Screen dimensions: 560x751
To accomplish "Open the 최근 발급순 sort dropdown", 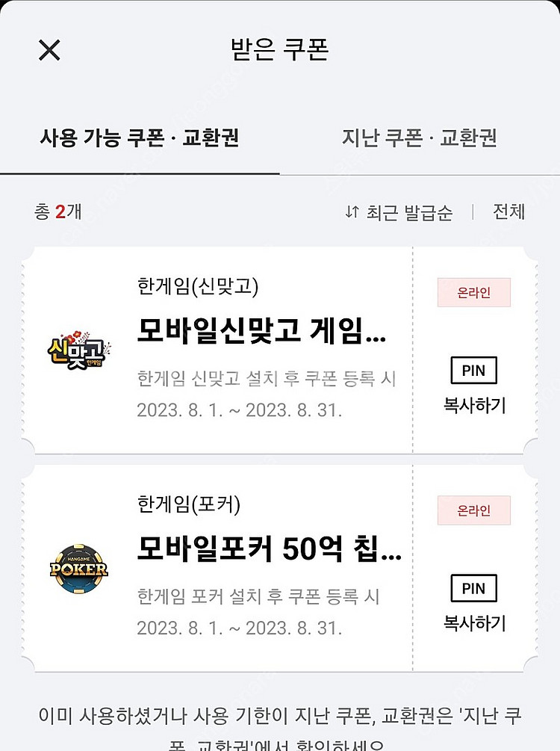I will (399, 212).
